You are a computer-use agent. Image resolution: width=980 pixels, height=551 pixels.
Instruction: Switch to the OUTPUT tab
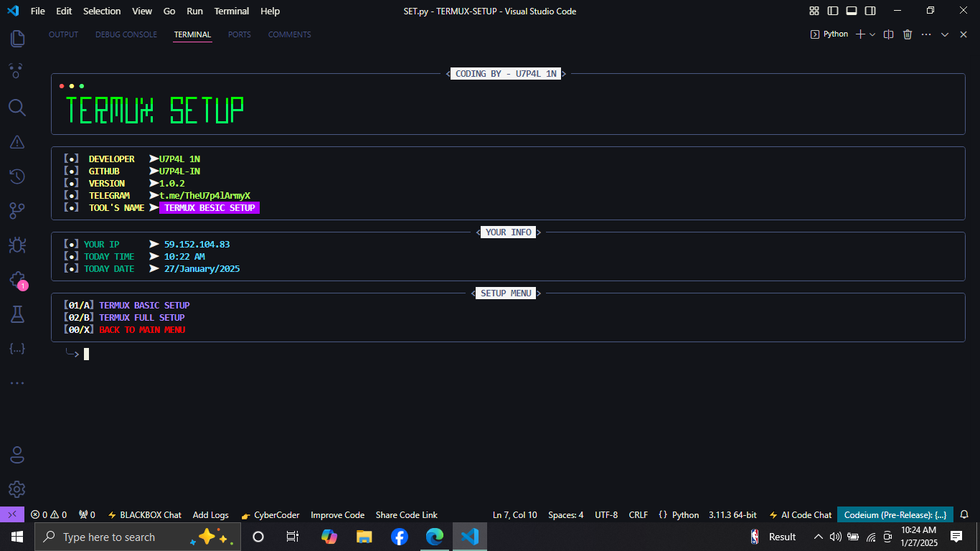pos(63,34)
